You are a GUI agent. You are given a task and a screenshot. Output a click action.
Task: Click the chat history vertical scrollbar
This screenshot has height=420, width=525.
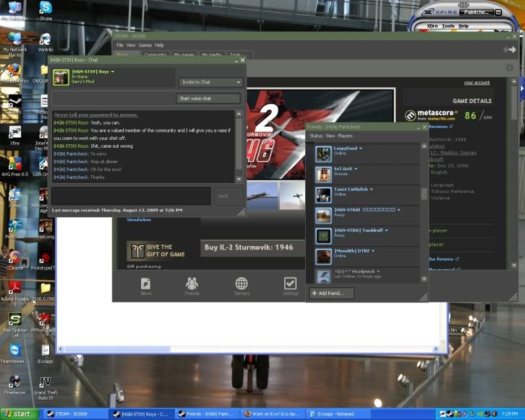[x=239, y=146]
